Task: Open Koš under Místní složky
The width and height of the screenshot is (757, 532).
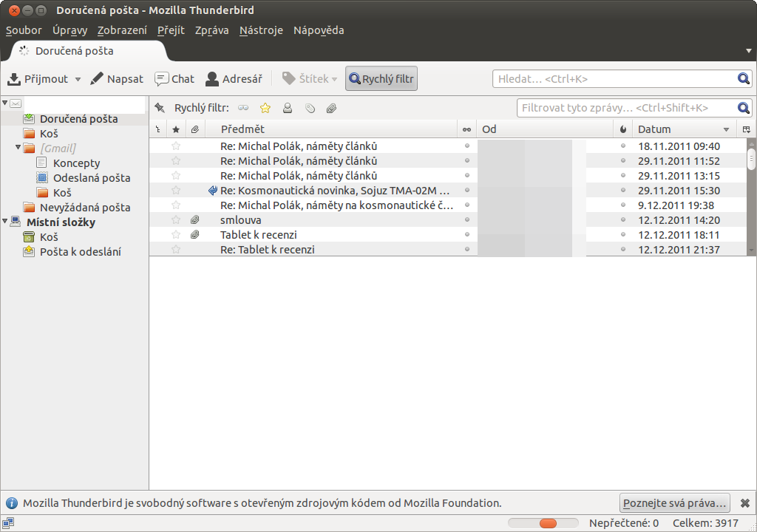Action: pyautogui.click(x=49, y=237)
